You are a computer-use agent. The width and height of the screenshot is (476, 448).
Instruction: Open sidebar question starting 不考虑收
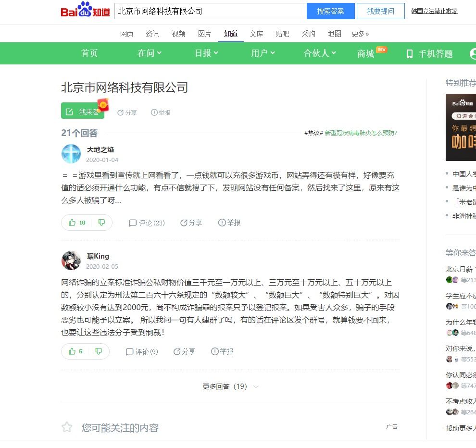tap(461, 401)
